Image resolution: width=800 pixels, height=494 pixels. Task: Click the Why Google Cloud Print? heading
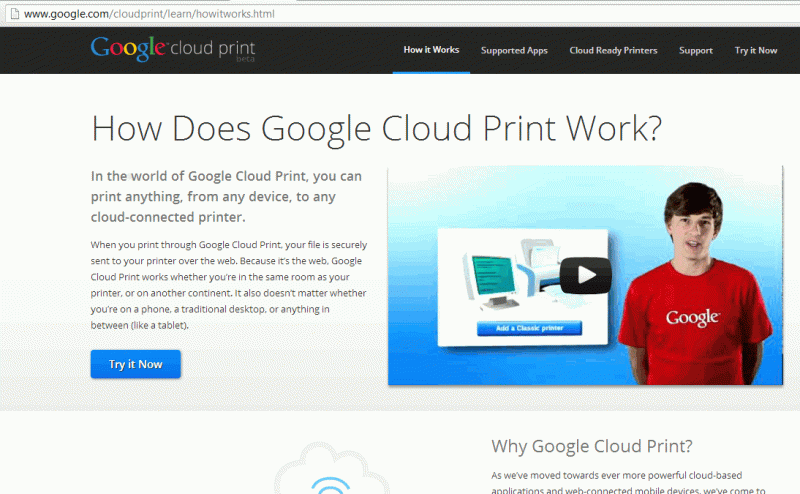(592, 446)
